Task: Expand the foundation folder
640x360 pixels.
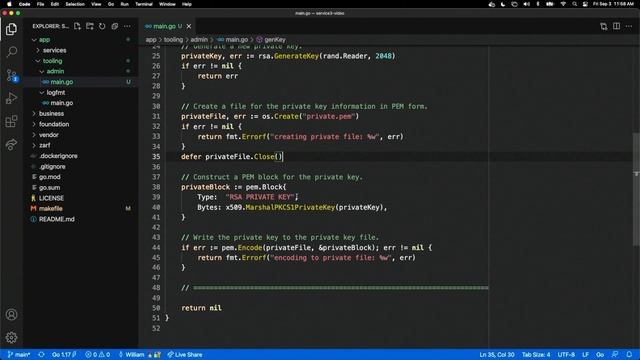Action: (54, 124)
